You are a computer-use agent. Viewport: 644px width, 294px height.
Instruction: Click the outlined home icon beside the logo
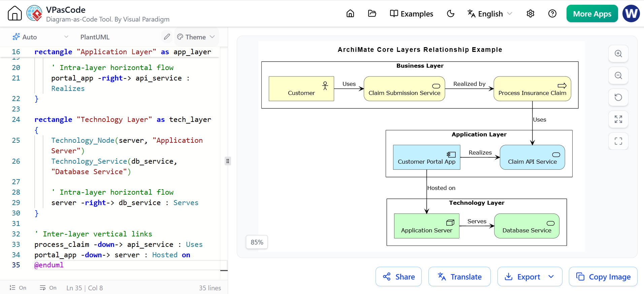[15, 13]
